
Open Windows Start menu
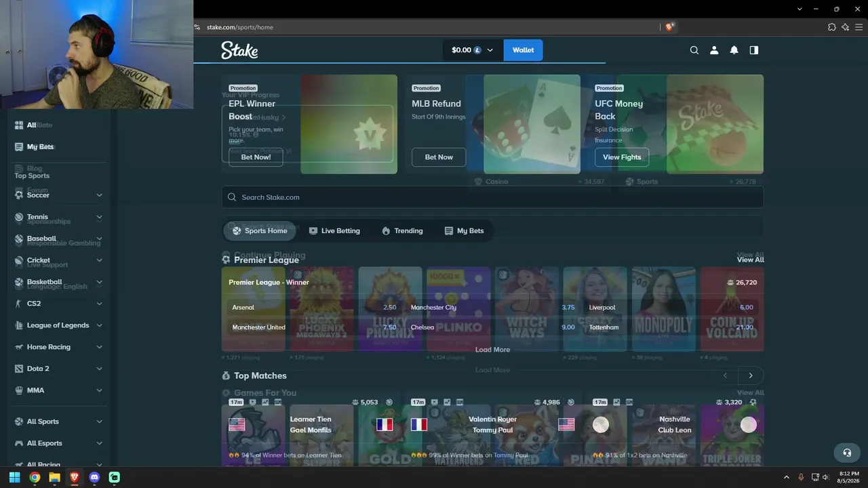(x=14, y=477)
